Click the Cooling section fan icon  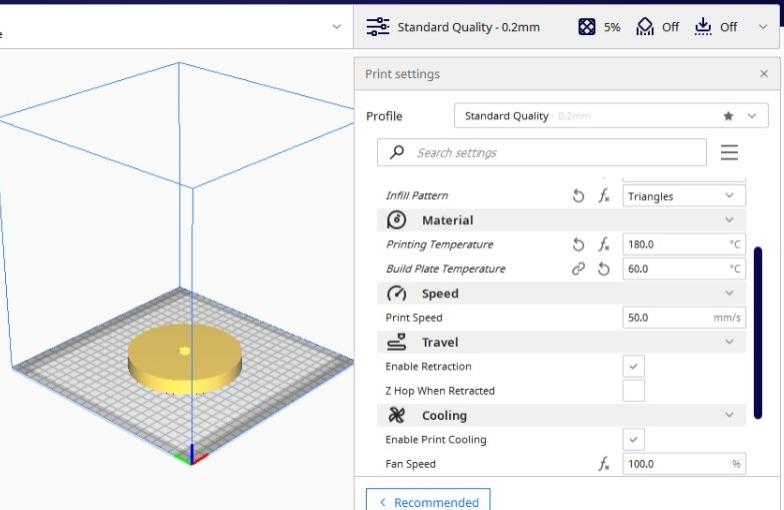coord(396,415)
